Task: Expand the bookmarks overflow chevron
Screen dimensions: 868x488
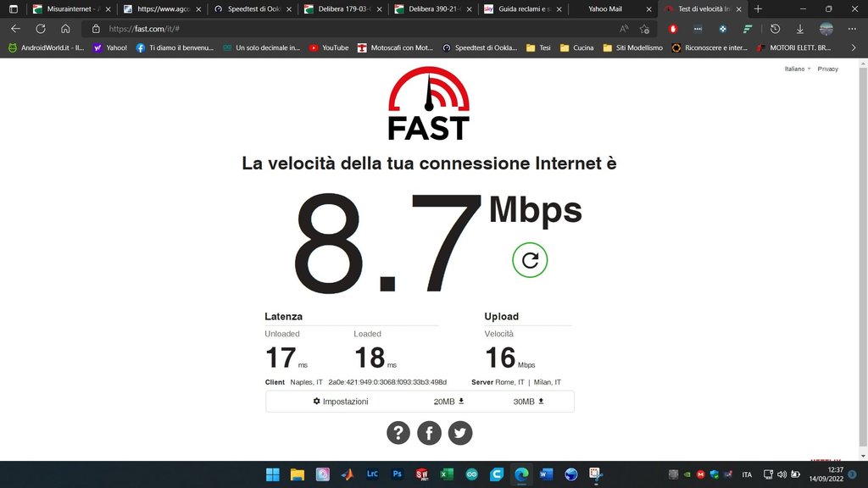Action: (x=854, y=47)
